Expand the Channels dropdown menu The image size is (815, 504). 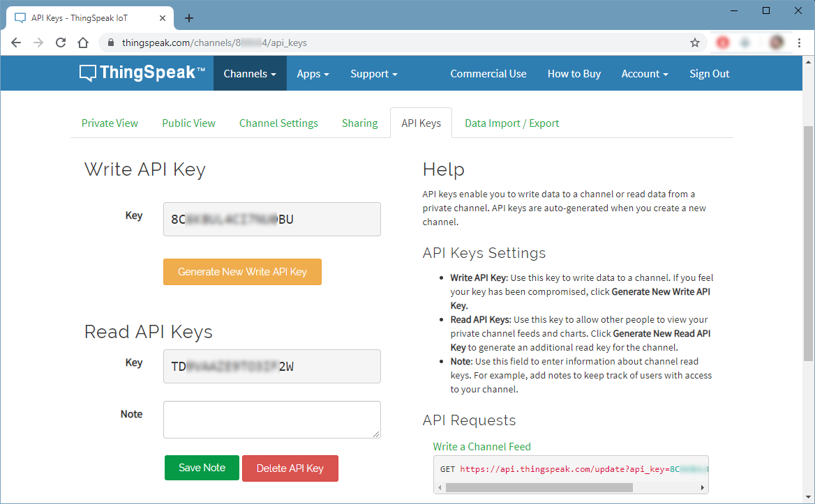tap(250, 74)
